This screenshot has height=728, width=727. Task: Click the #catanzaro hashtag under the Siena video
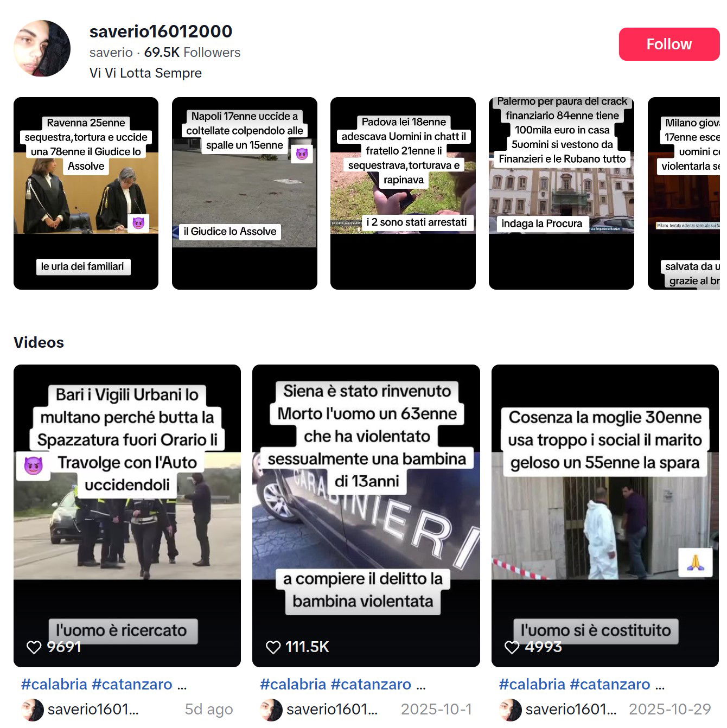click(371, 684)
